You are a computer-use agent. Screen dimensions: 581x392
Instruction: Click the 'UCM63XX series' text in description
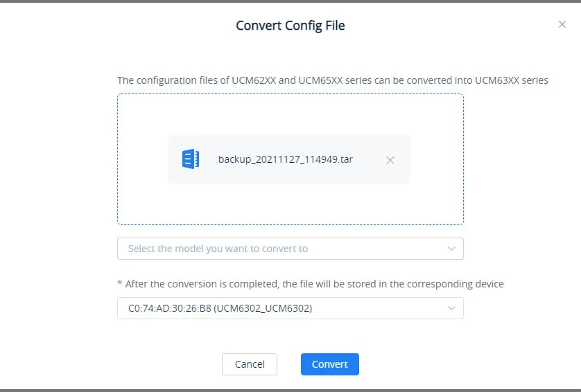click(512, 80)
